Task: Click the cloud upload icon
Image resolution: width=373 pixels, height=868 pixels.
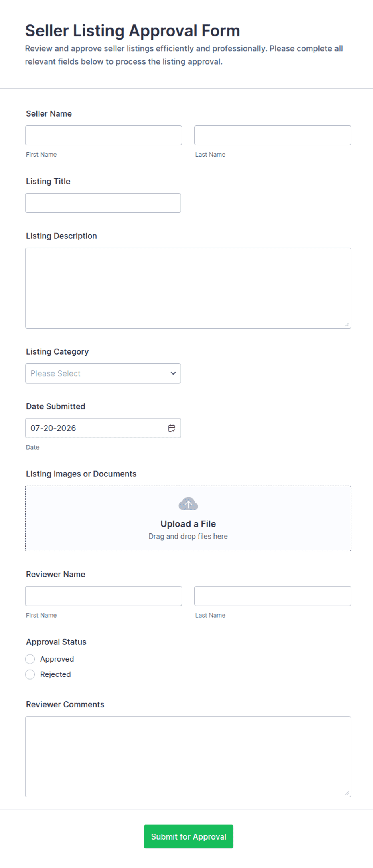Action: tap(188, 504)
